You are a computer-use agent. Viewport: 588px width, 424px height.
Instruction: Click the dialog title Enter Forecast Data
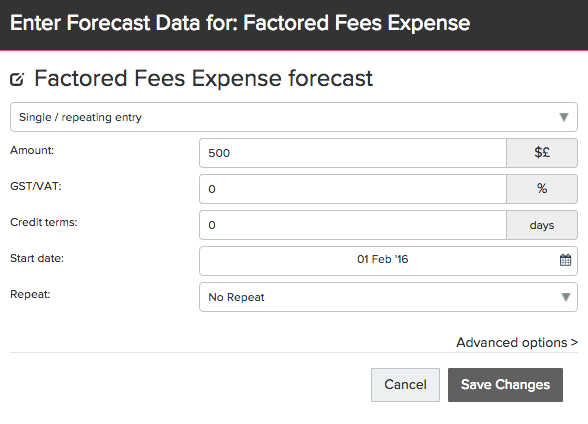(240, 23)
